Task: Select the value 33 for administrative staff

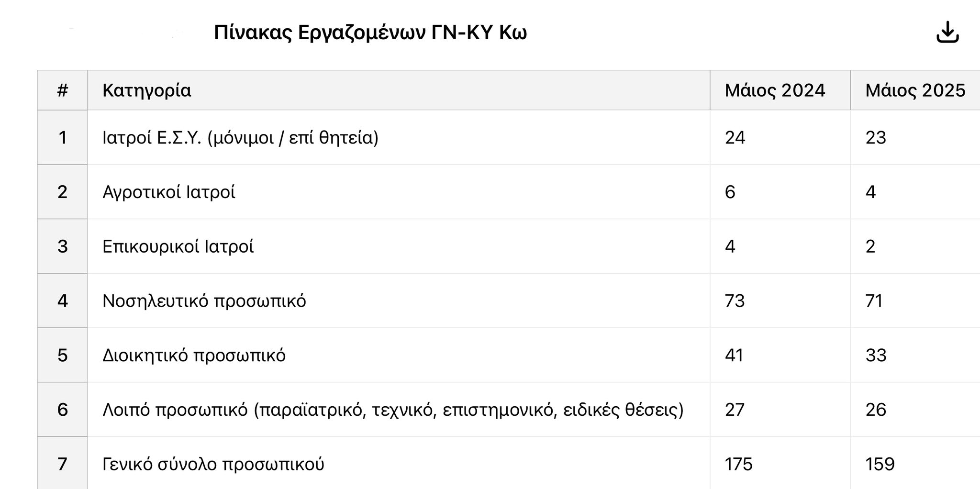Action: tap(876, 356)
